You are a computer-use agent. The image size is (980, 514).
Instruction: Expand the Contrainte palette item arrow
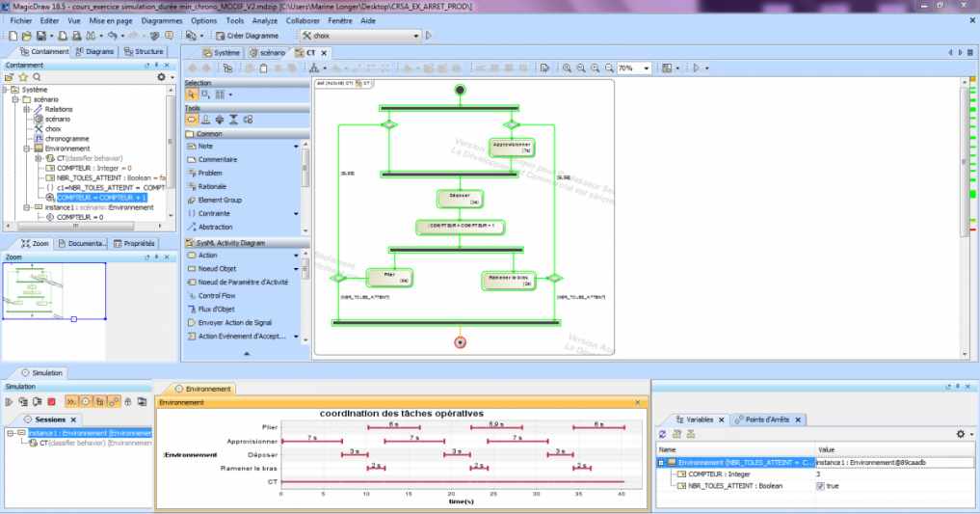pyautogui.click(x=296, y=214)
